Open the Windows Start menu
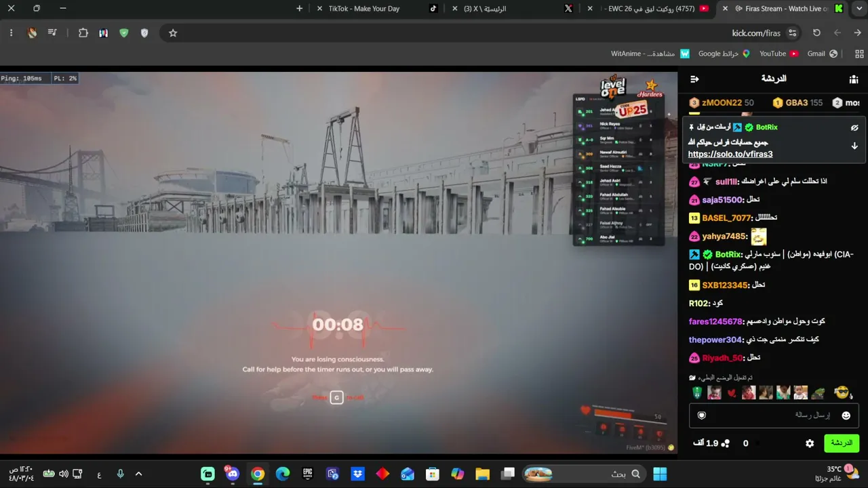The width and height of the screenshot is (868, 488). click(659, 474)
